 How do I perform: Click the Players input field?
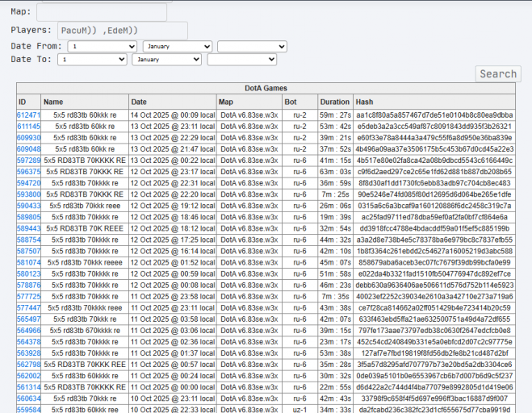click(123, 31)
